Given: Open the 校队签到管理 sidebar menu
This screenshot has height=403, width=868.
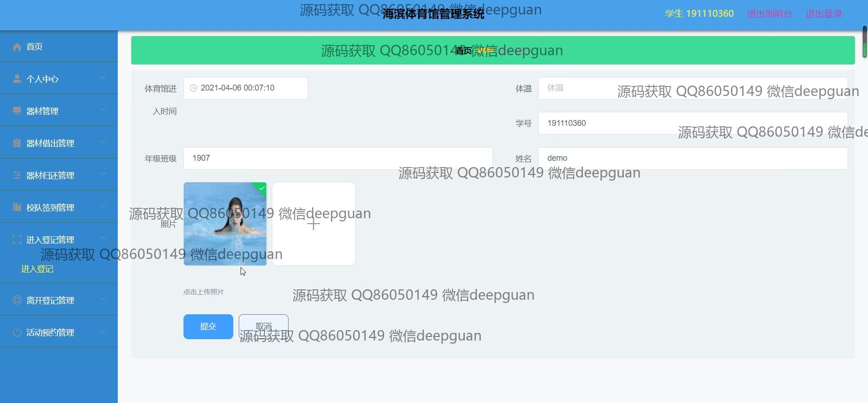Looking at the screenshot, I should (x=59, y=207).
